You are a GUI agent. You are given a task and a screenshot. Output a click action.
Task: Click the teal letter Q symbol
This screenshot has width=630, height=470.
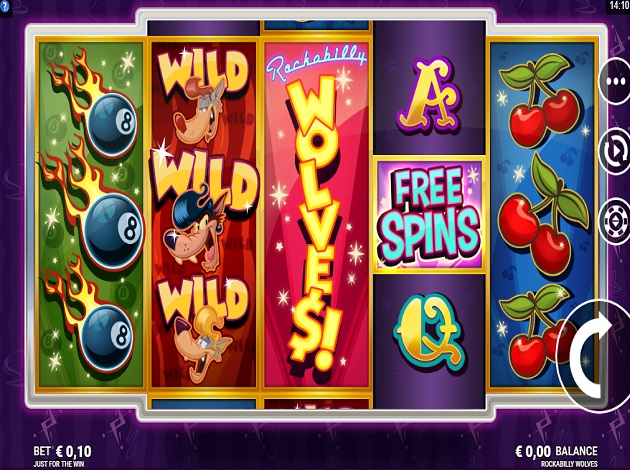(429, 333)
